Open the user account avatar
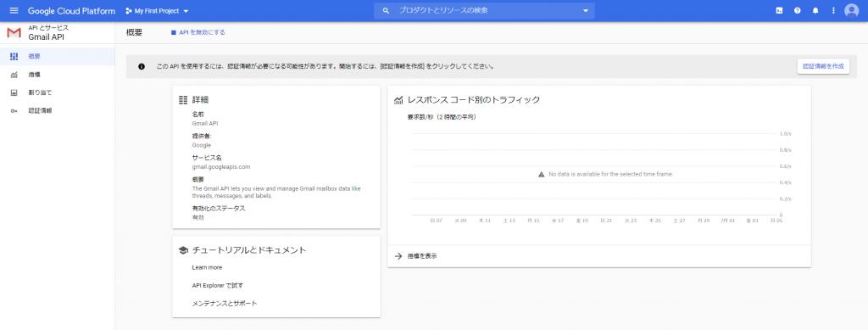Image resolution: width=868 pixels, height=330 pixels. [851, 10]
